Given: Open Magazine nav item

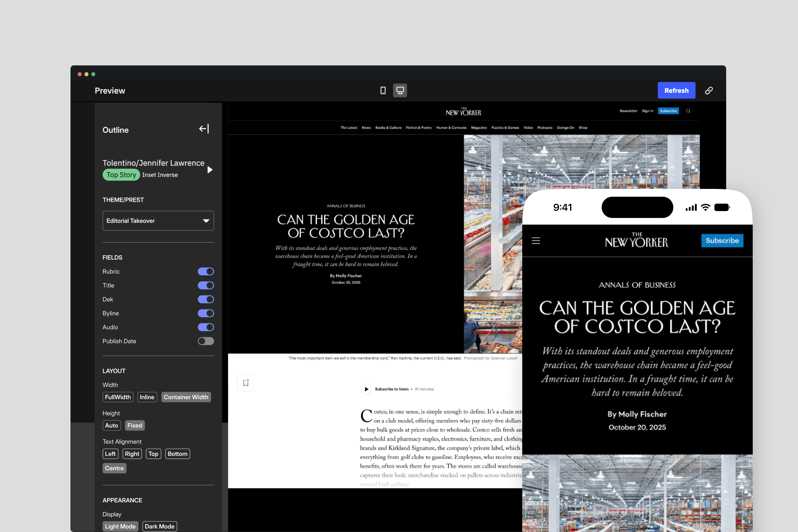Looking at the screenshot, I should tap(479, 128).
